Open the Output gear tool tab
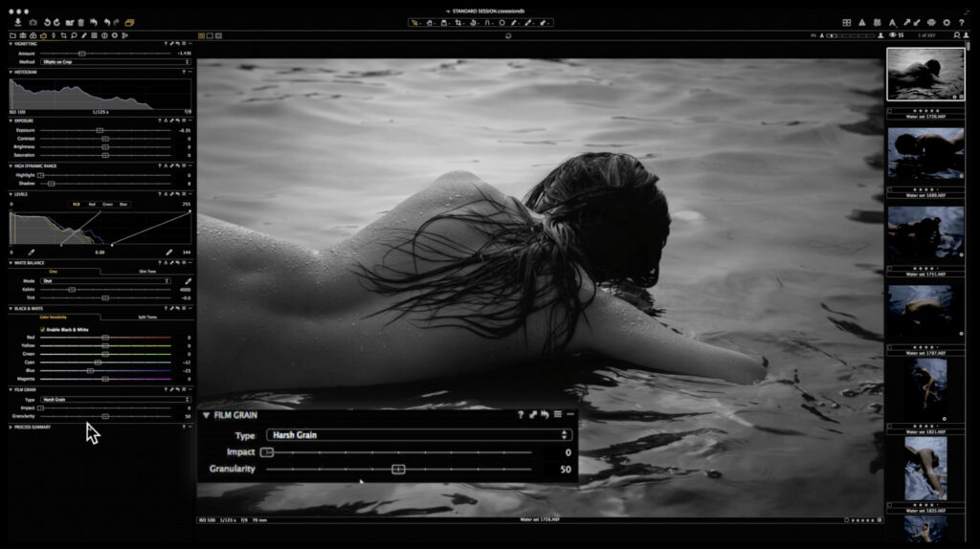Image resolution: width=980 pixels, height=549 pixels. (115, 35)
